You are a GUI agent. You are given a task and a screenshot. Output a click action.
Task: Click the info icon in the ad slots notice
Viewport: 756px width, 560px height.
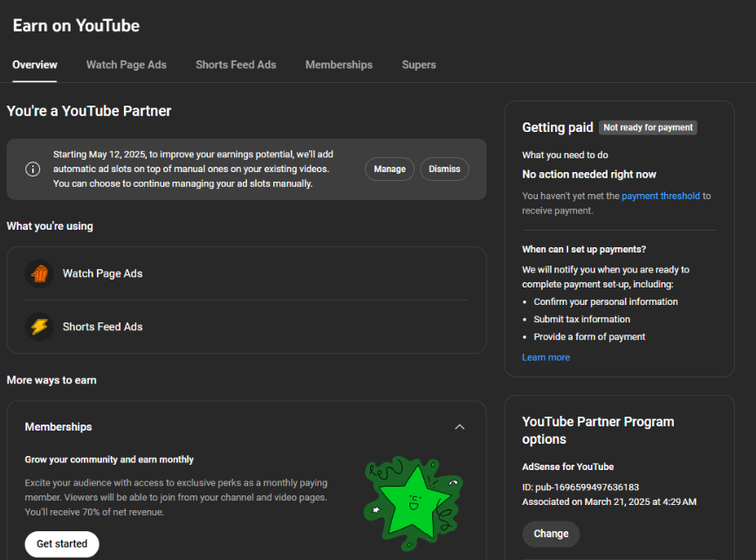tap(33, 169)
